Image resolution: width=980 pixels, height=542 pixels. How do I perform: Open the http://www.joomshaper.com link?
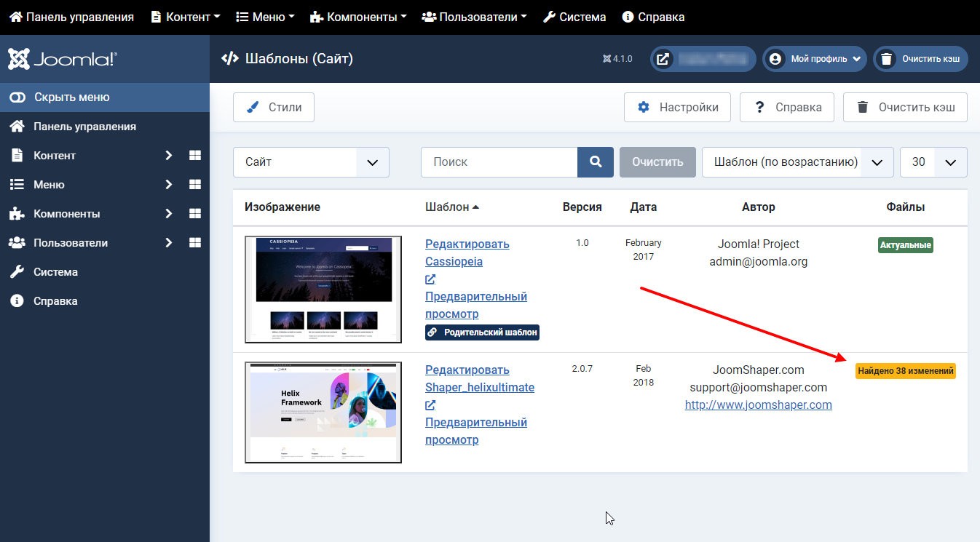point(759,405)
